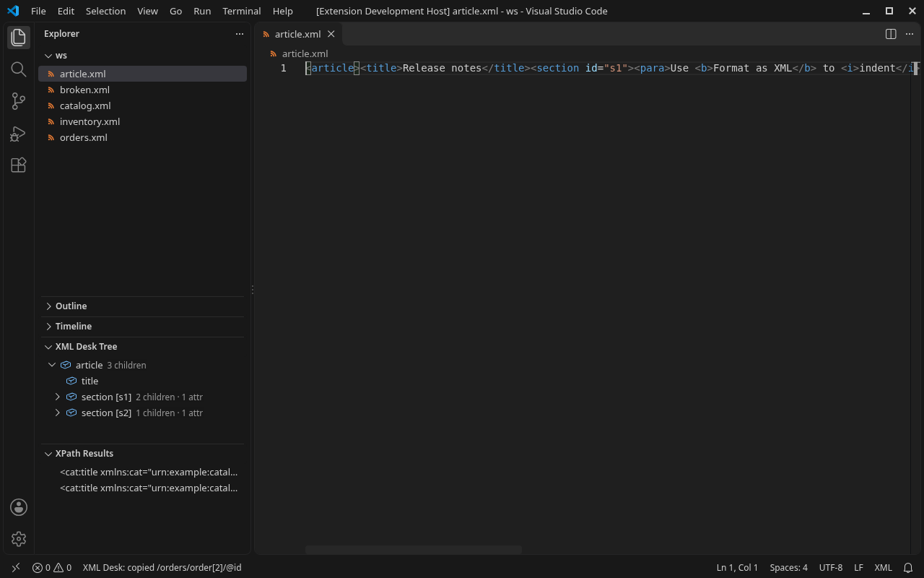Open broken.xml in the explorer
The width and height of the screenshot is (924, 578).
[x=142, y=90]
